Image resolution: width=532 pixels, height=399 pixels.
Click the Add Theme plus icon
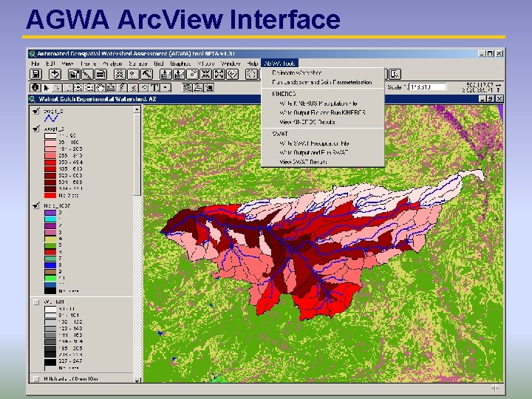(x=55, y=74)
